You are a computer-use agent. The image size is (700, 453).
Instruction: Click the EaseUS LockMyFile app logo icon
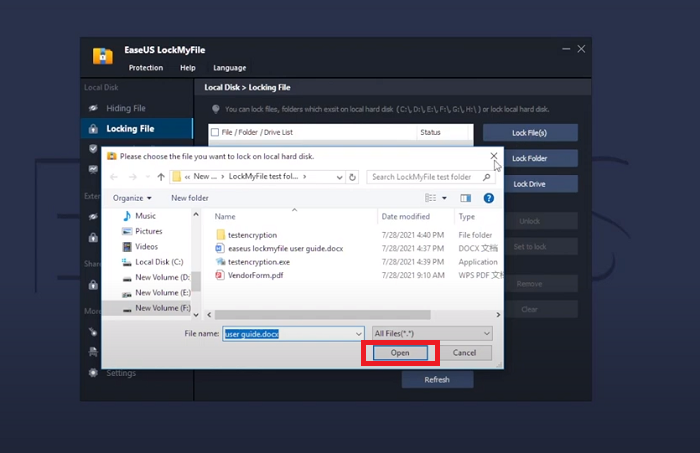pos(103,56)
